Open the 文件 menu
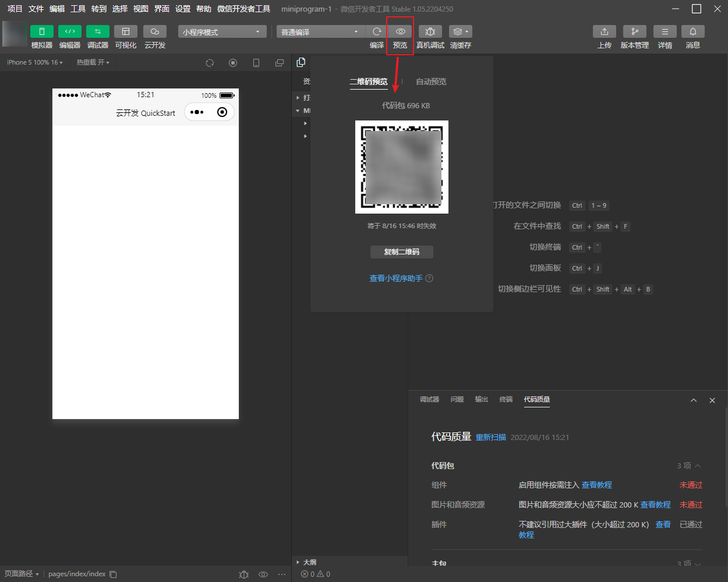Screen dimensions: 728x582 click(36, 9)
